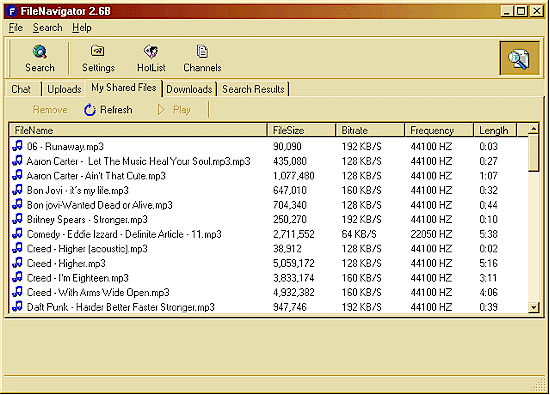Viewport: 550px width, 395px height.
Task: Click the 64 KB/S bitrate cell
Action: (359, 234)
